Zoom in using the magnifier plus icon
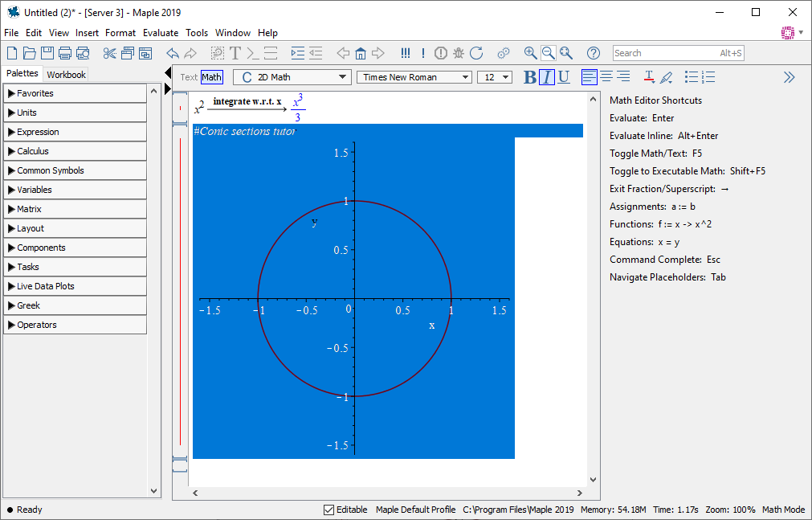The height and width of the screenshot is (520, 812). click(x=530, y=53)
